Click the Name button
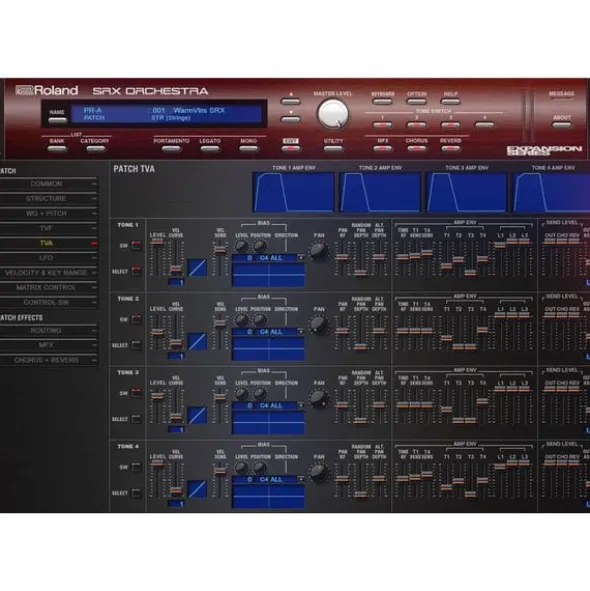Viewport: 590px width, 591px height. pos(57,120)
